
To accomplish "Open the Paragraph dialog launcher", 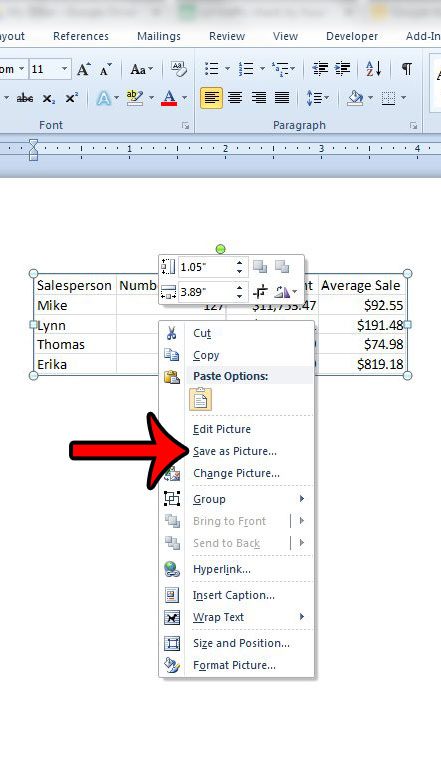I will 414,126.
